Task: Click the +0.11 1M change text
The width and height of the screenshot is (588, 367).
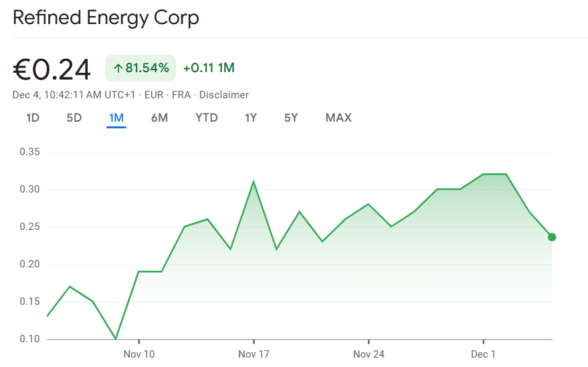Action: [x=209, y=68]
